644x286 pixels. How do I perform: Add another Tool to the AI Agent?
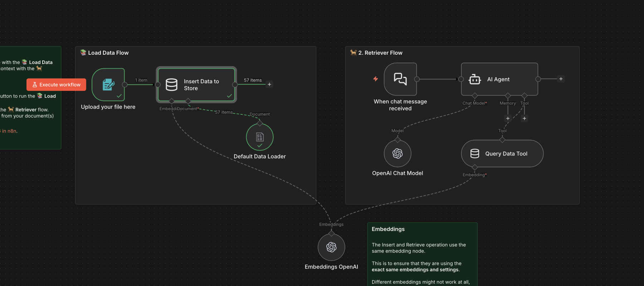point(524,118)
